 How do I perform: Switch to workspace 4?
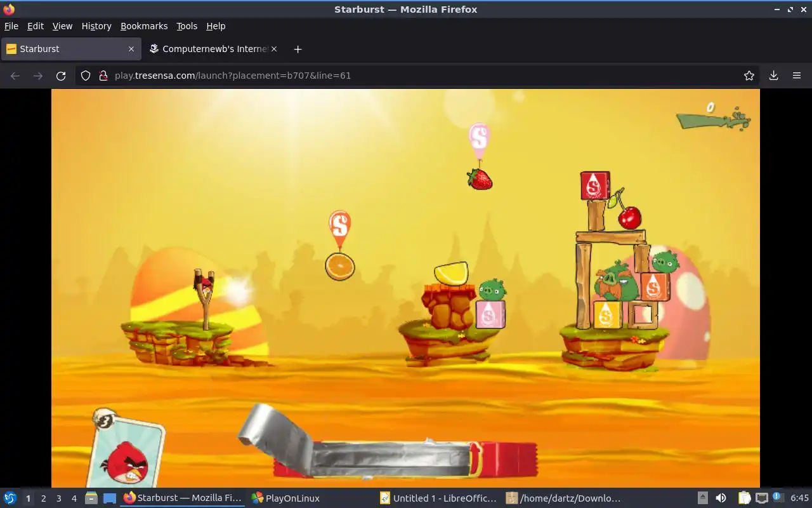click(74, 498)
